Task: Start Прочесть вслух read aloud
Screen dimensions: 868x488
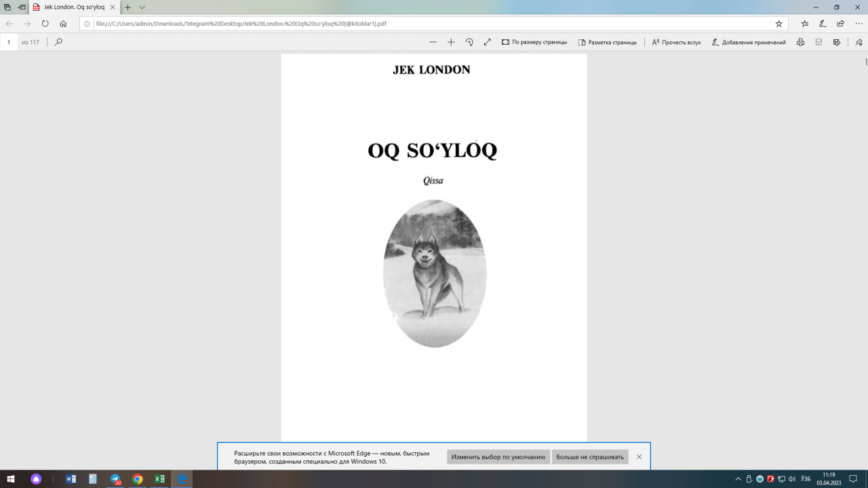Action: tap(676, 42)
